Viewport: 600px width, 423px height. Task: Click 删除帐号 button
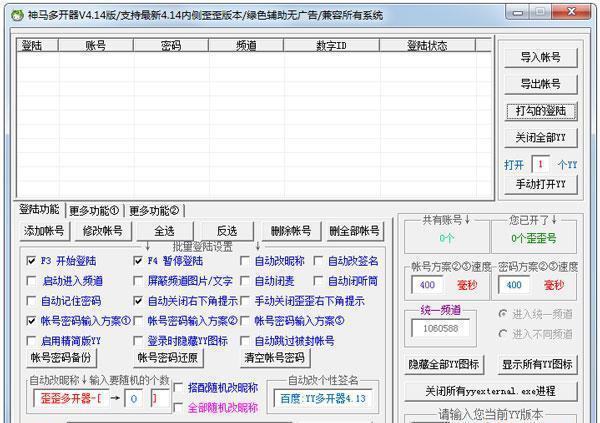coord(291,231)
